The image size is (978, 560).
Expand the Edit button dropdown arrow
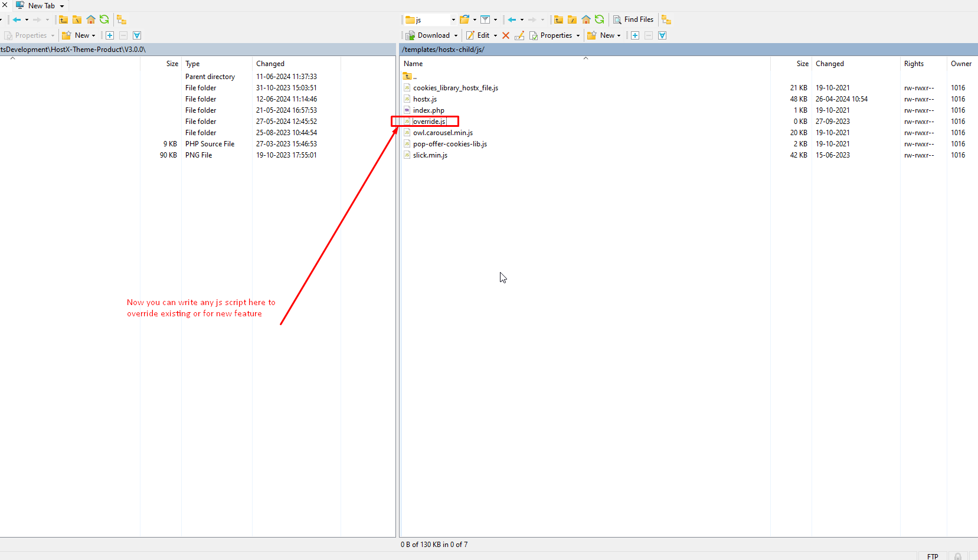[x=495, y=35]
